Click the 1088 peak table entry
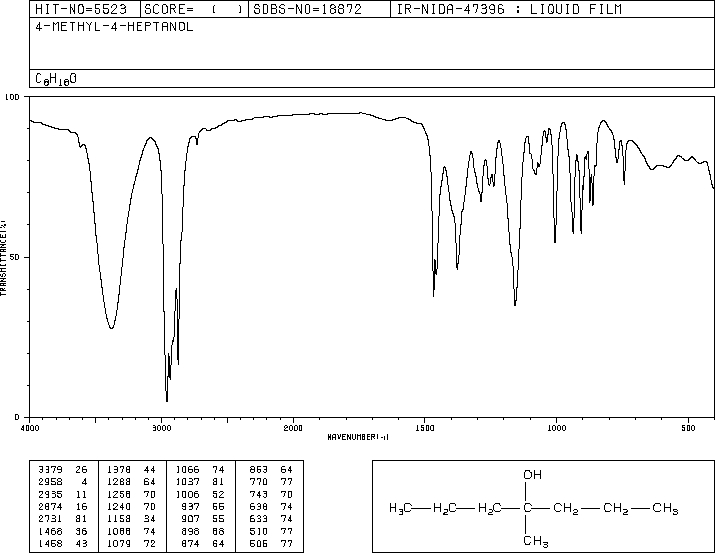 131,532
